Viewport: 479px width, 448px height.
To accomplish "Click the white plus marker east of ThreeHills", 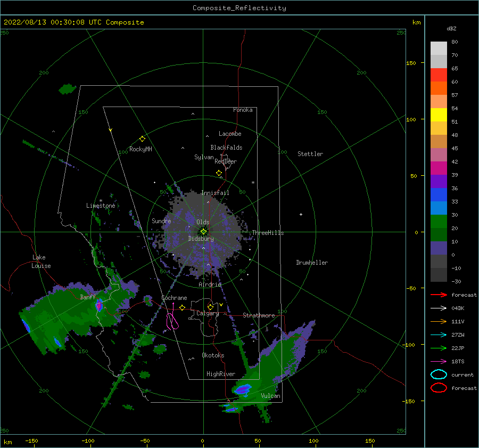I will [301, 214].
